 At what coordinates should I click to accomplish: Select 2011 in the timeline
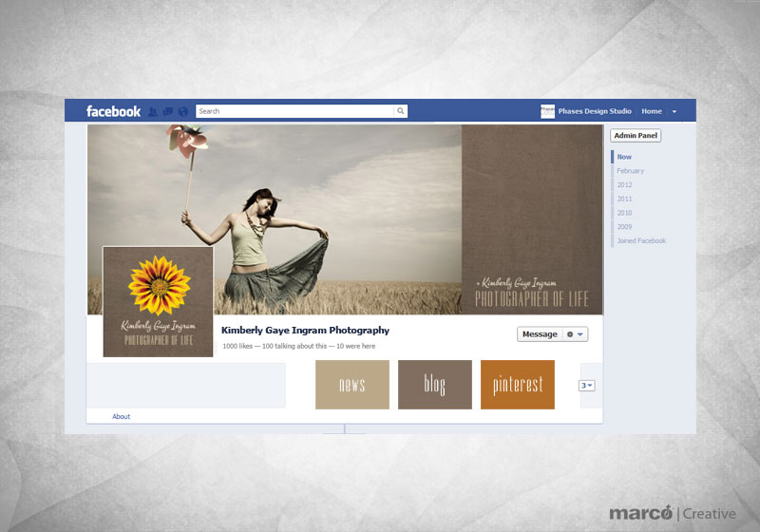click(624, 199)
